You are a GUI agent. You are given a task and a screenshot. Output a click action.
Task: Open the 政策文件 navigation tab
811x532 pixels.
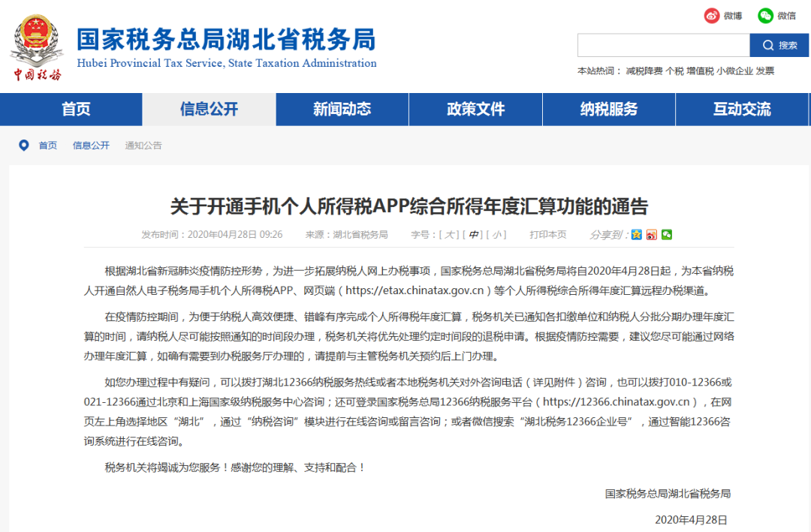(x=475, y=109)
